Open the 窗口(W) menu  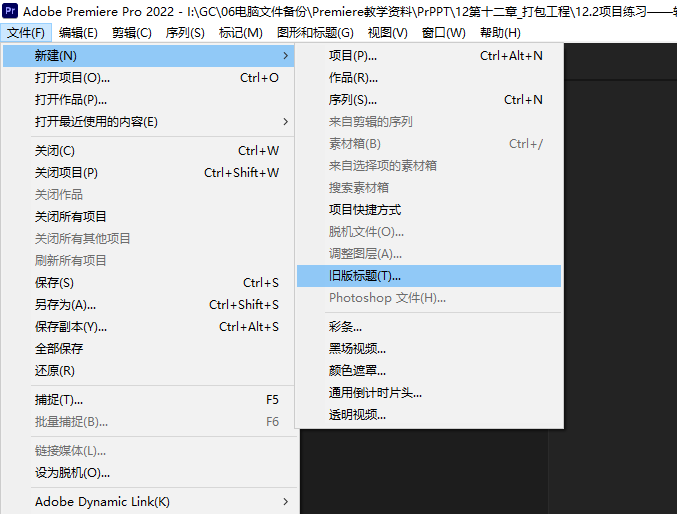tap(443, 32)
